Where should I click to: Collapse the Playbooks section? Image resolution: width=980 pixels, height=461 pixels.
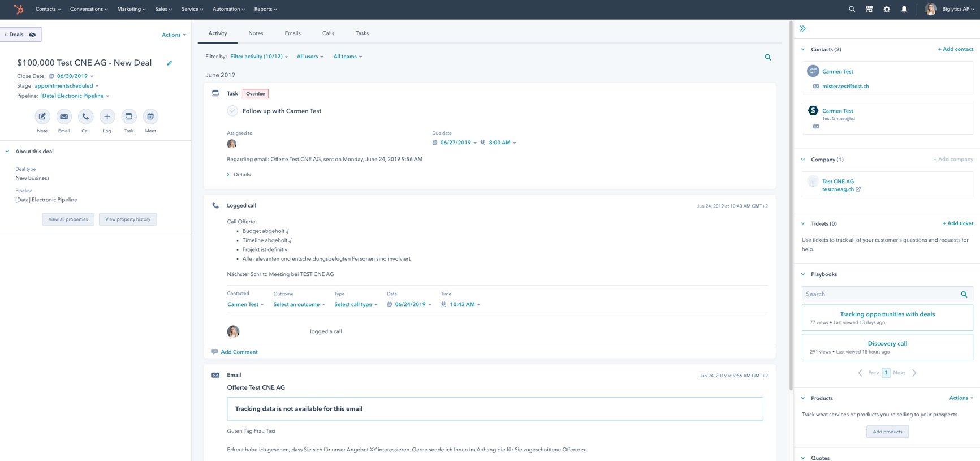803,274
